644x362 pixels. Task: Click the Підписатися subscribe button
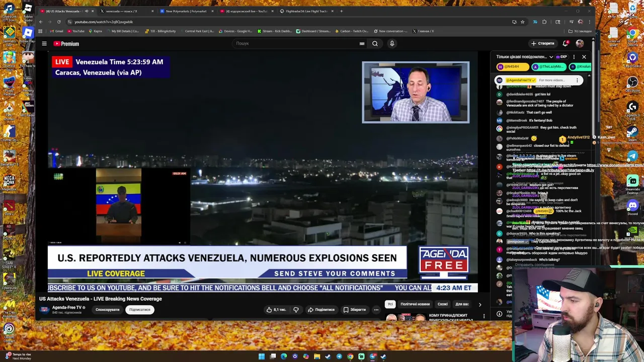[x=140, y=310]
